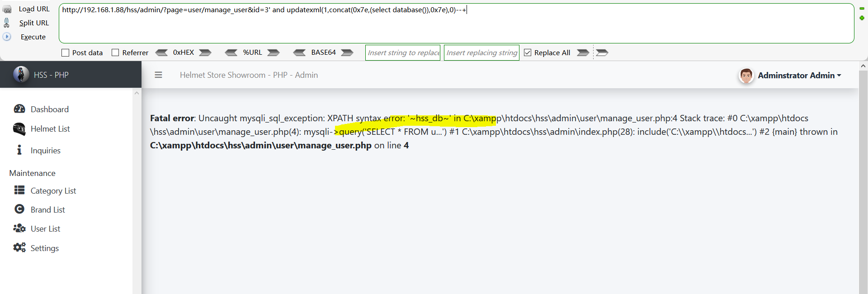The height and width of the screenshot is (294, 868).
Task: Click the left arrow before 0xHEX
Action: click(x=161, y=52)
